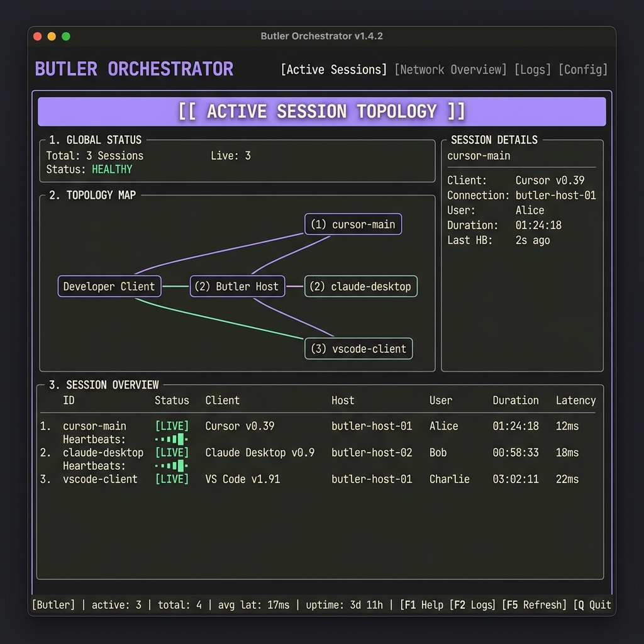The width and height of the screenshot is (644, 644).
Task: Click the Last HB 2s ago value
Action: (532, 240)
